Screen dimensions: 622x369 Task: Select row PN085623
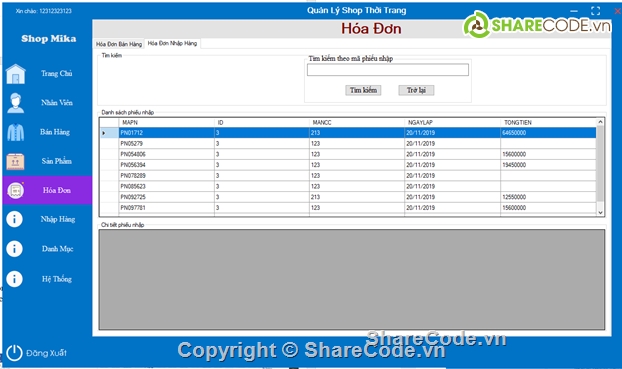(x=348, y=186)
